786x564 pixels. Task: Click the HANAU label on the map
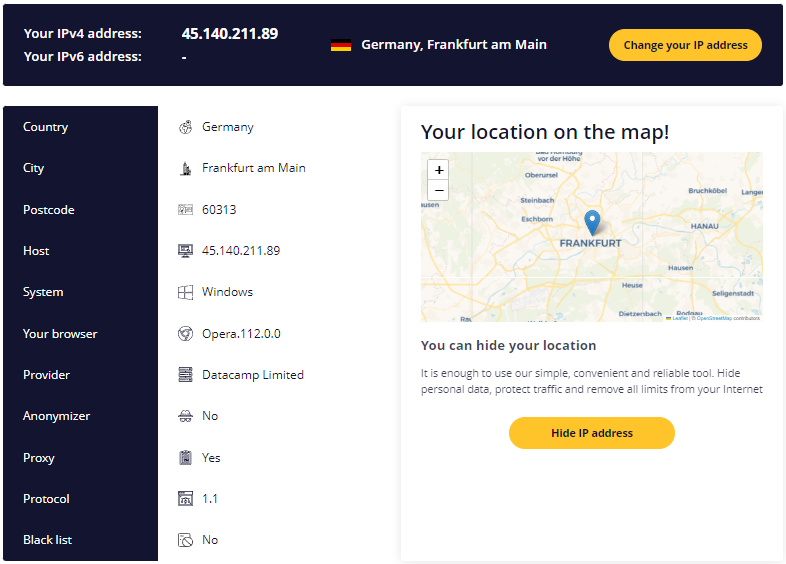point(704,226)
